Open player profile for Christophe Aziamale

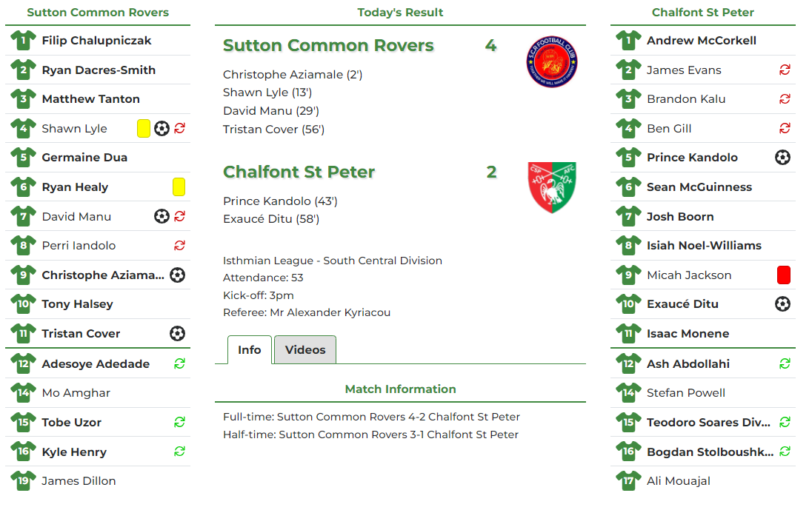point(104,275)
